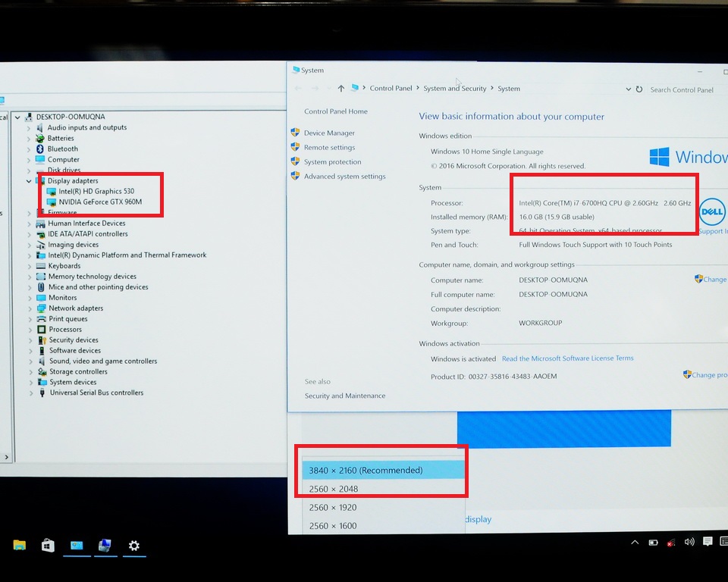Viewport: 728px width, 582px height.
Task: Open Advanced system settings link
Action: coord(344,177)
